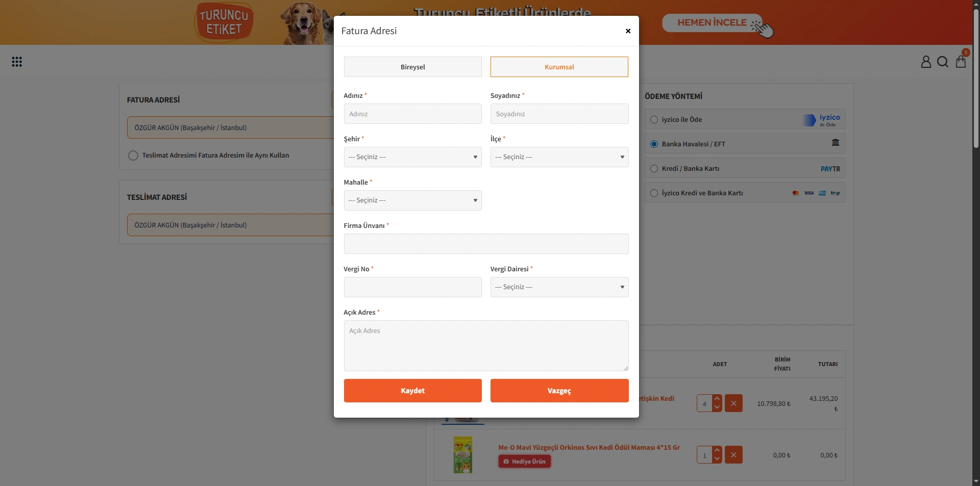Click the search magnifier icon
This screenshot has width=980, height=486.
(943, 62)
